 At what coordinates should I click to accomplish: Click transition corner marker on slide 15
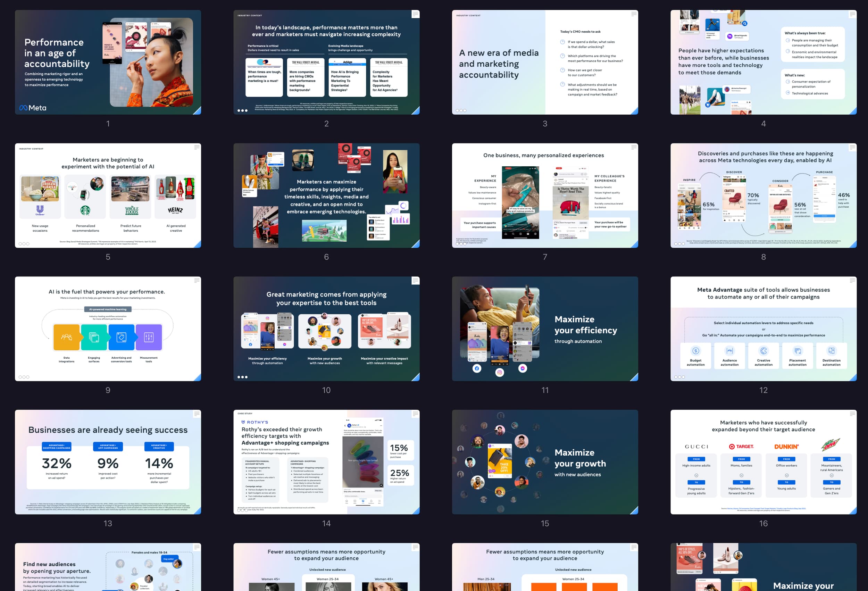(635, 511)
